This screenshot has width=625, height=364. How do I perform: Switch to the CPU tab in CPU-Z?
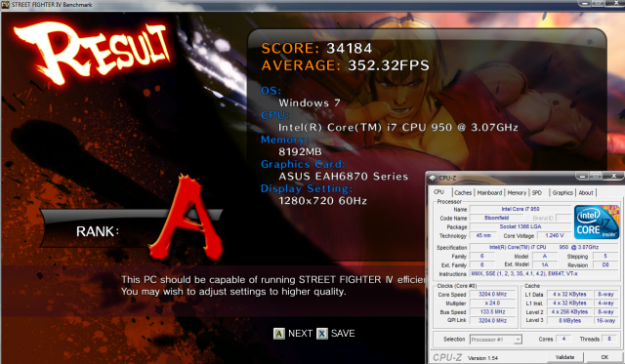pos(438,192)
